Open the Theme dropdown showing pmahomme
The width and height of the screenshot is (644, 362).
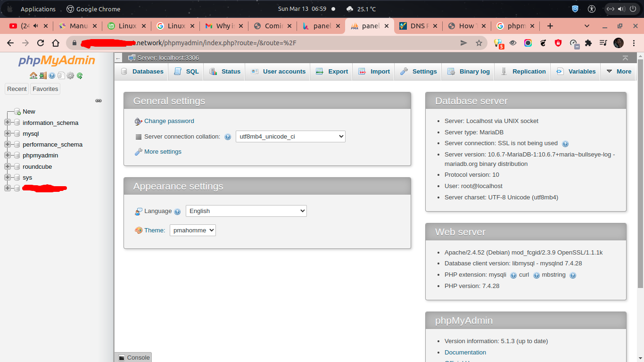[193, 230]
